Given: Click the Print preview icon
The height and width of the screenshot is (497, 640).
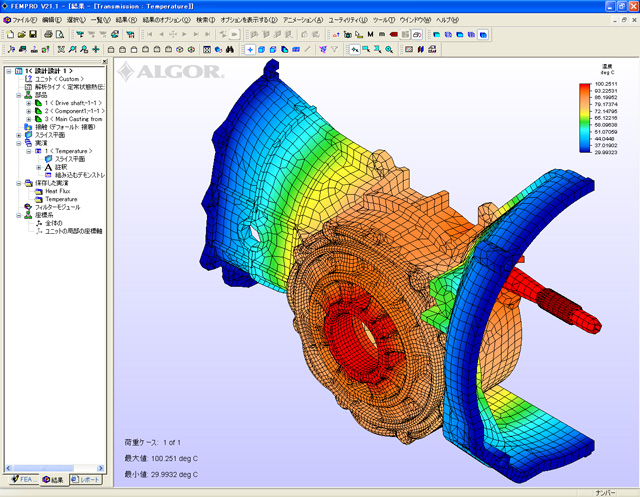Looking at the screenshot, I should pos(60,35).
